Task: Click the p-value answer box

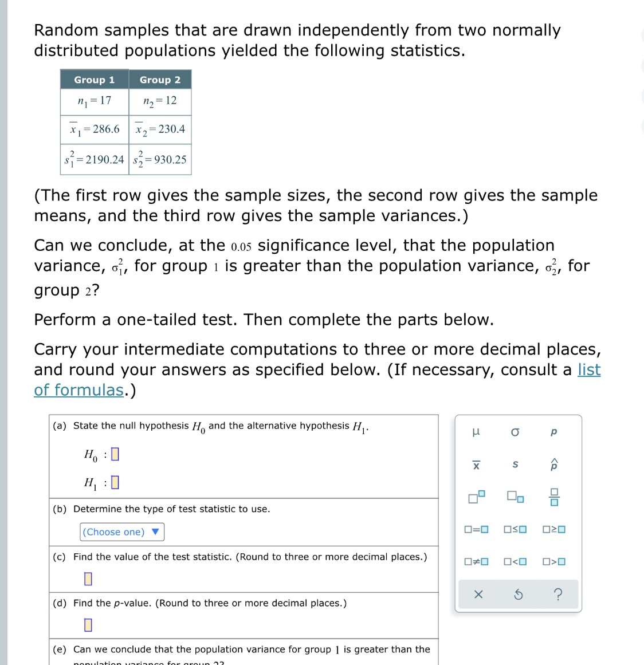Action: 88,625
